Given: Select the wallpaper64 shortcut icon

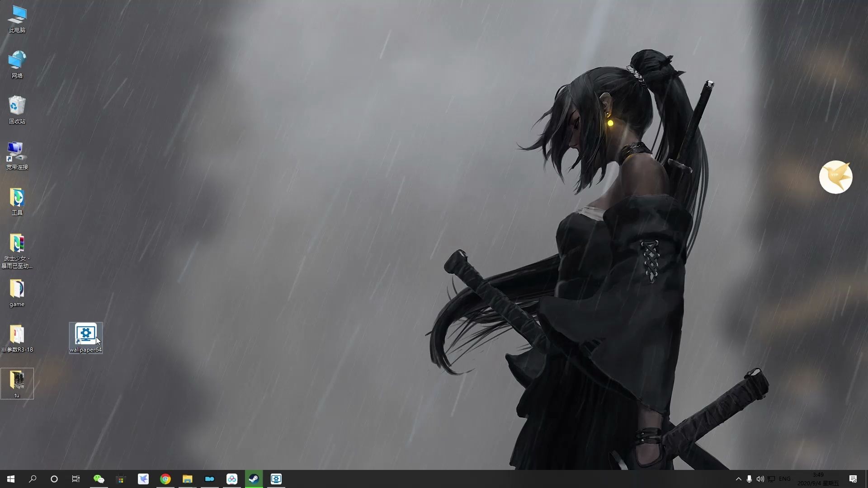Looking at the screenshot, I should [86, 338].
